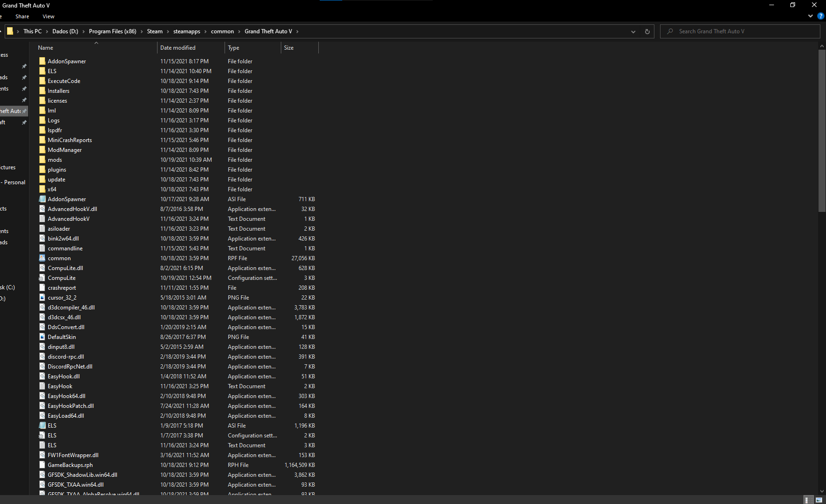Select the GFSDK_ShadowLib.win64.dll file name
Screen dimensions: 826x504
83,475
